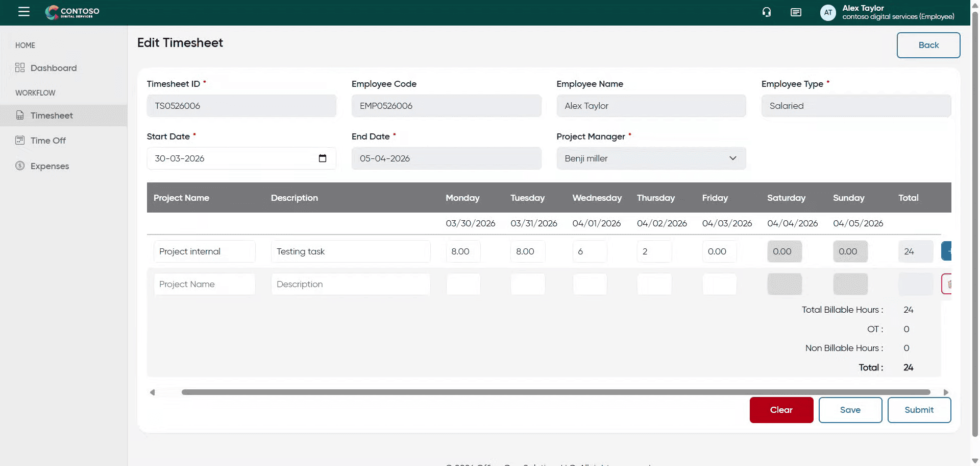
Task: Open the Start Date calendar picker icon
Action: pos(323,158)
